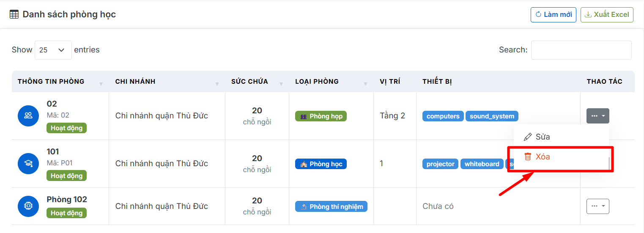Click the Phòng họp room type badge
The height and width of the screenshot is (233, 644).
click(321, 116)
